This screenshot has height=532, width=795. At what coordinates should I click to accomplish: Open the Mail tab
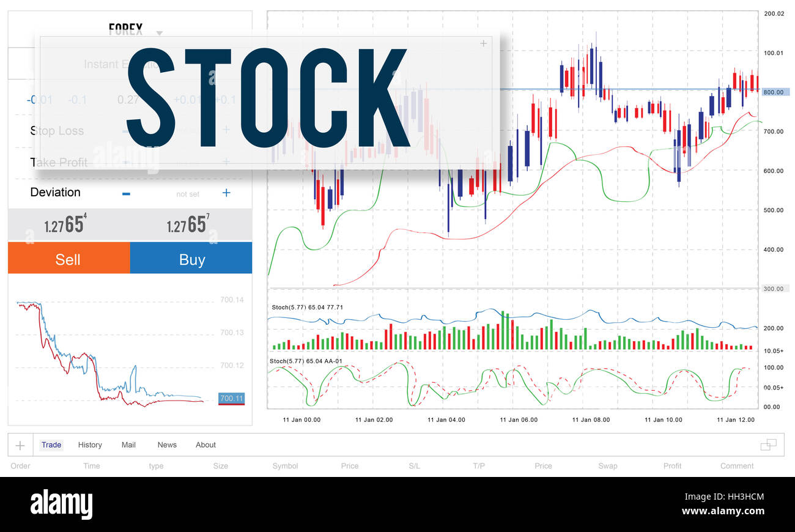click(128, 445)
